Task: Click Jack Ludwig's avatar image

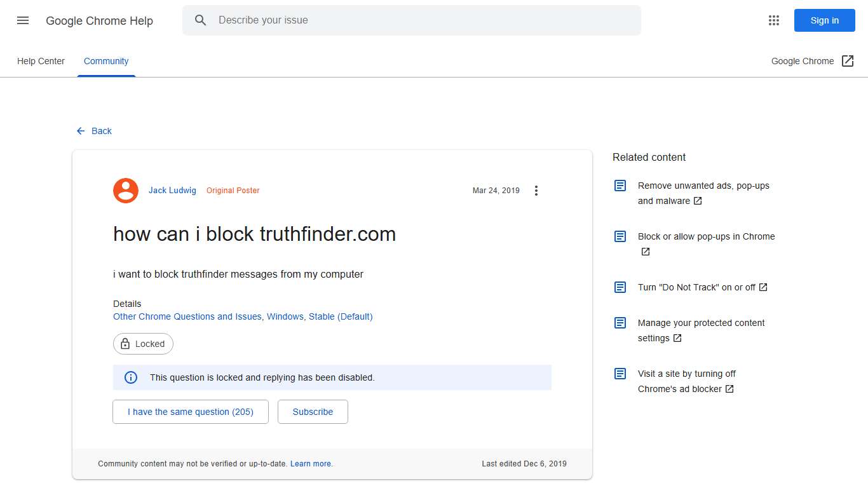Action: [125, 190]
